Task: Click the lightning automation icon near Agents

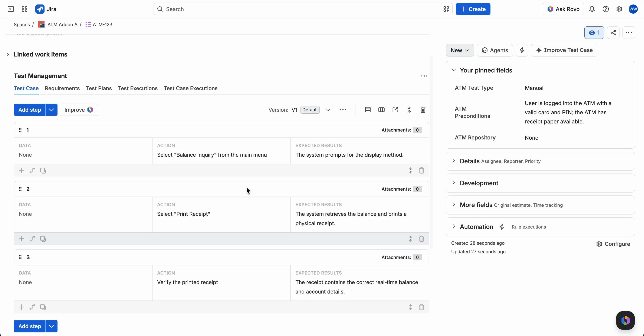Action: coord(522,50)
